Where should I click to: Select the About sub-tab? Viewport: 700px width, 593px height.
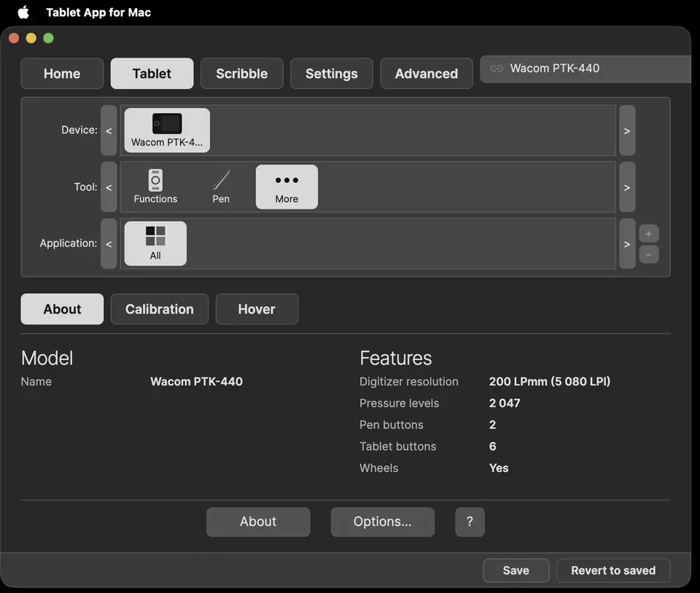62,309
